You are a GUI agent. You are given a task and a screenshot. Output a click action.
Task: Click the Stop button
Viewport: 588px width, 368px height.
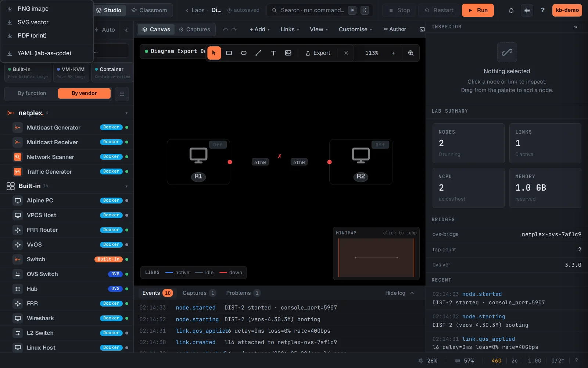[x=399, y=10]
